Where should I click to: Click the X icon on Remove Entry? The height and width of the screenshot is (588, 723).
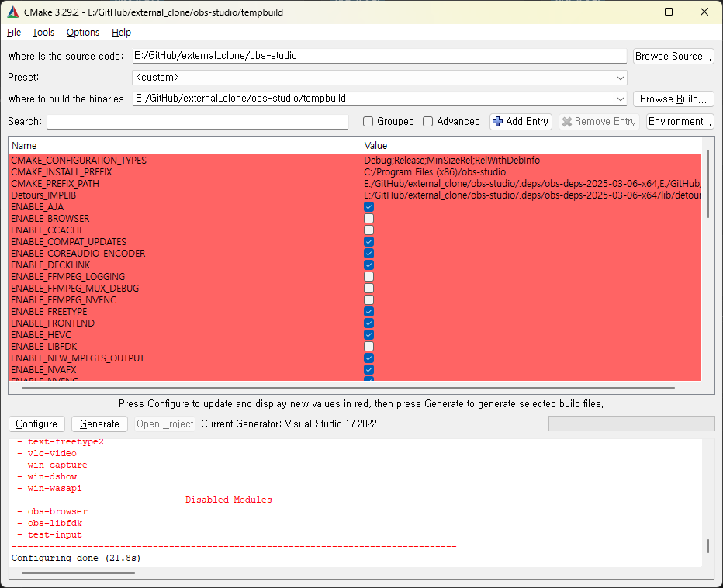[x=567, y=122]
